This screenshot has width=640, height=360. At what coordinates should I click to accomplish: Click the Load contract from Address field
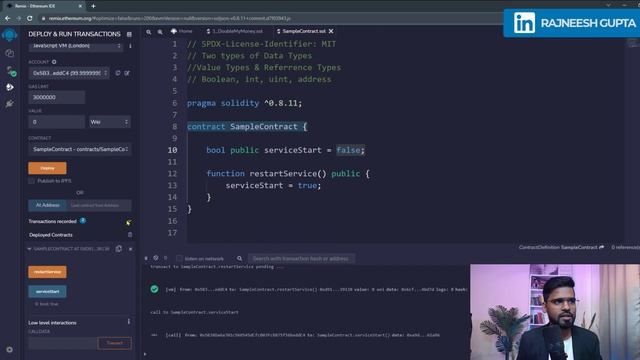[99, 205]
